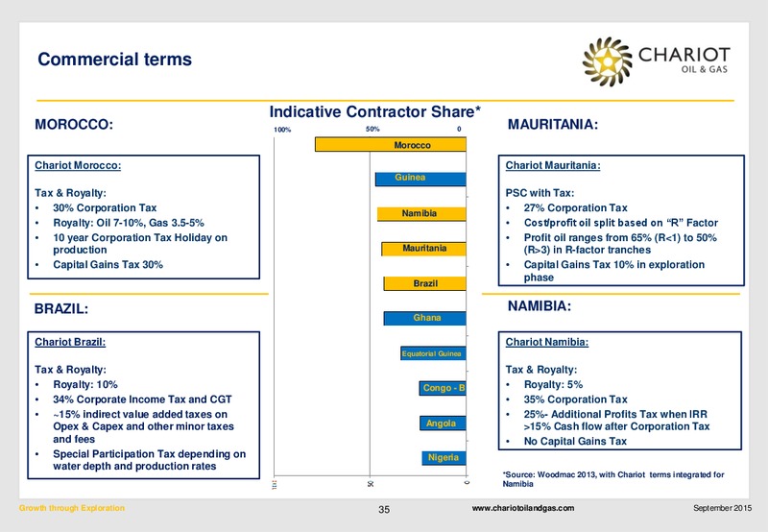The height and width of the screenshot is (532, 768).
Task: Click the 50% top axis label
Action: pos(372,130)
